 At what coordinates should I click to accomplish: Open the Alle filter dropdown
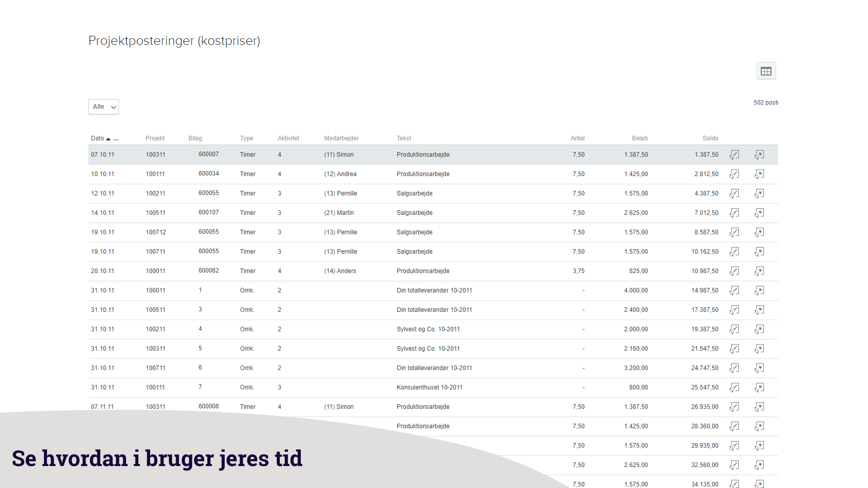(x=104, y=107)
